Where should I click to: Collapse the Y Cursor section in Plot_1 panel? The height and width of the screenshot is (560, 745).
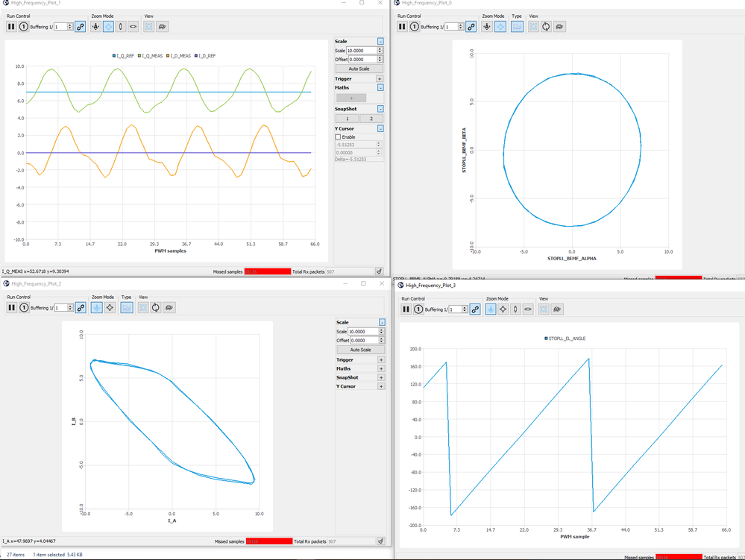tap(380, 129)
